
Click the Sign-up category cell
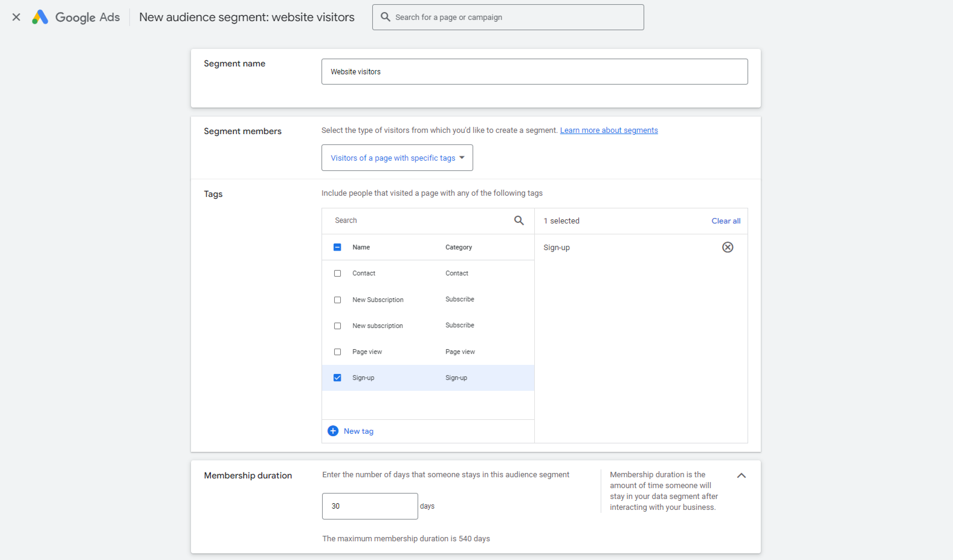click(456, 378)
